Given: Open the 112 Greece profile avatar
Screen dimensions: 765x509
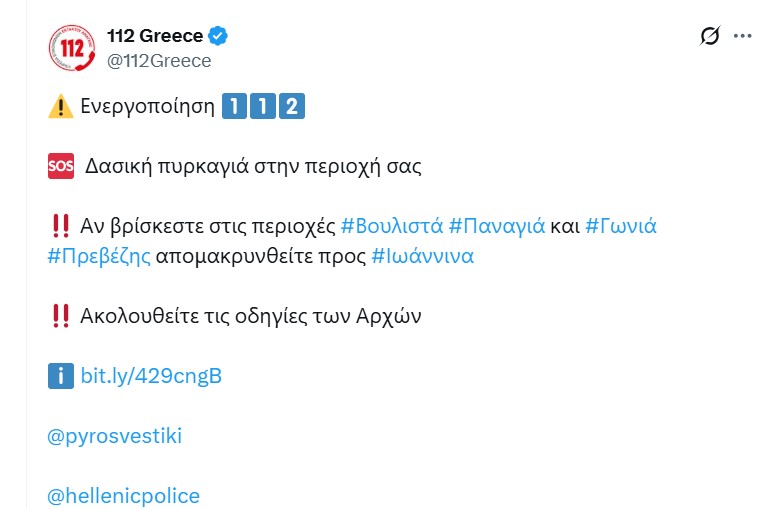Looking at the screenshot, I should point(72,48).
